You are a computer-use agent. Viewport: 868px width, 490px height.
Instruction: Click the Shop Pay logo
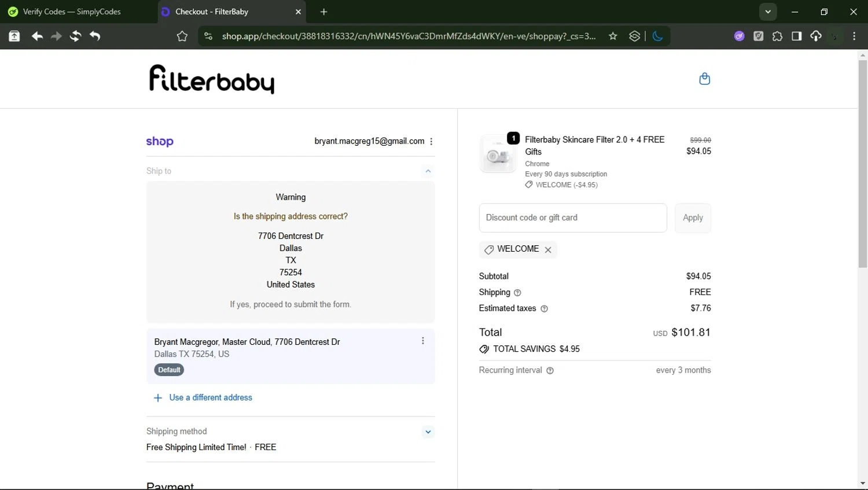pos(160,141)
